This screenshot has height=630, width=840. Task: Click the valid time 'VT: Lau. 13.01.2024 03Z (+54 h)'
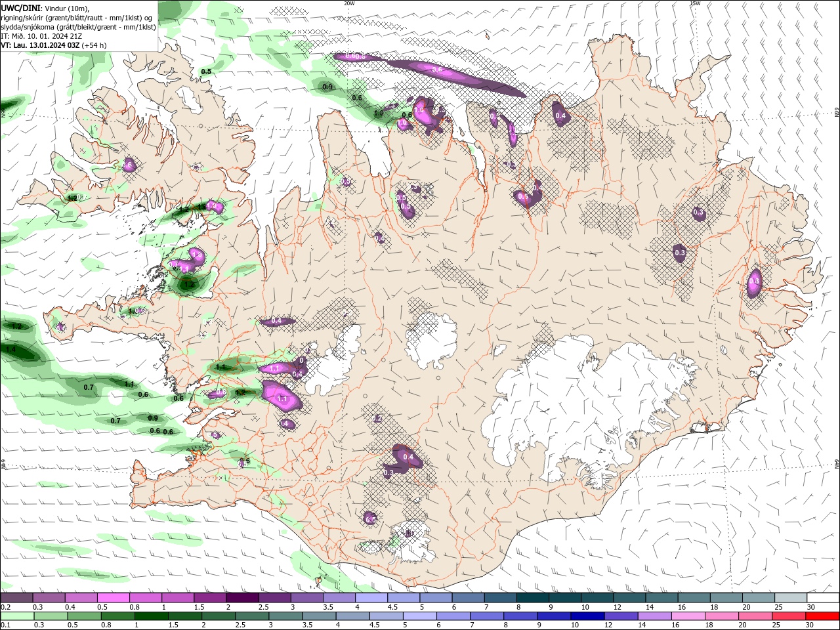pos(54,45)
